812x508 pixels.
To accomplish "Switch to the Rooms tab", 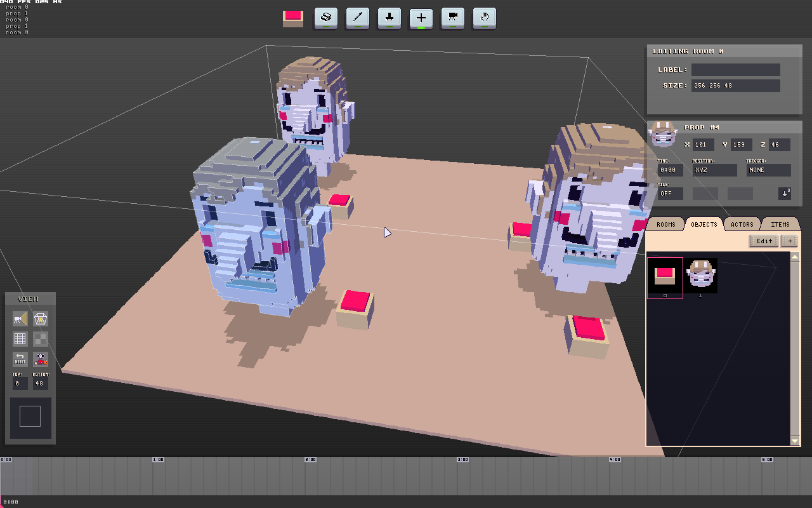I will tap(666, 224).
